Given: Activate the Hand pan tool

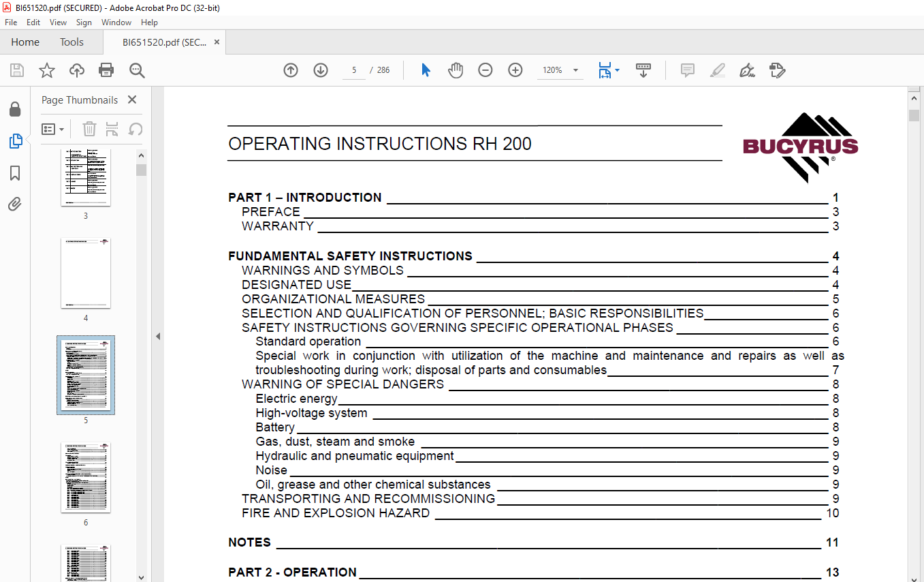Looking at the screenshot, I should (456, 70).
